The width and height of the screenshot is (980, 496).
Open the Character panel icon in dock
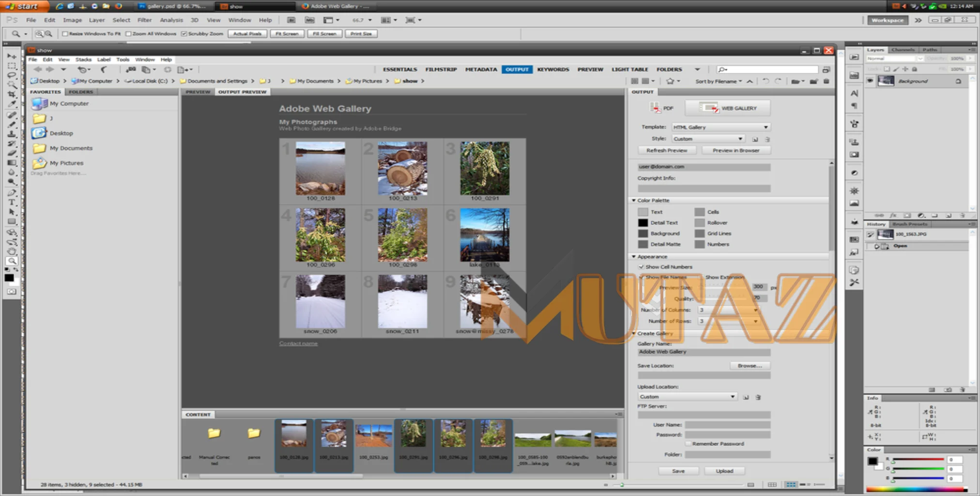tap(855, 93)
